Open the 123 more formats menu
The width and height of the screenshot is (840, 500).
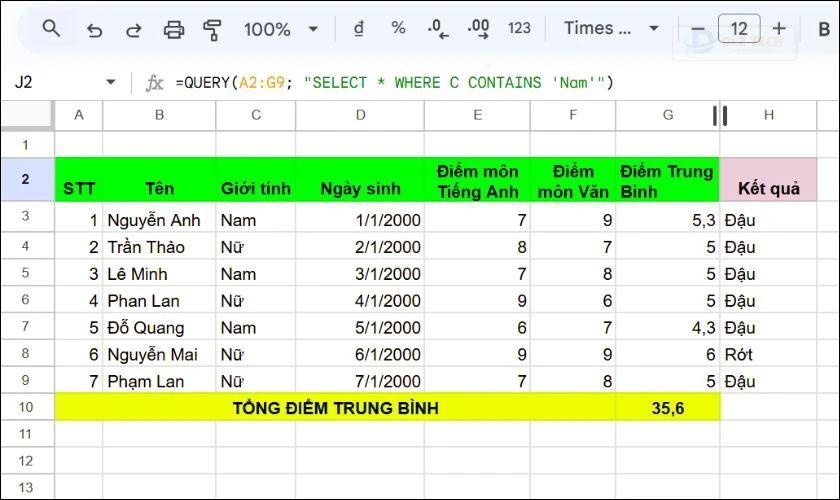519,28
